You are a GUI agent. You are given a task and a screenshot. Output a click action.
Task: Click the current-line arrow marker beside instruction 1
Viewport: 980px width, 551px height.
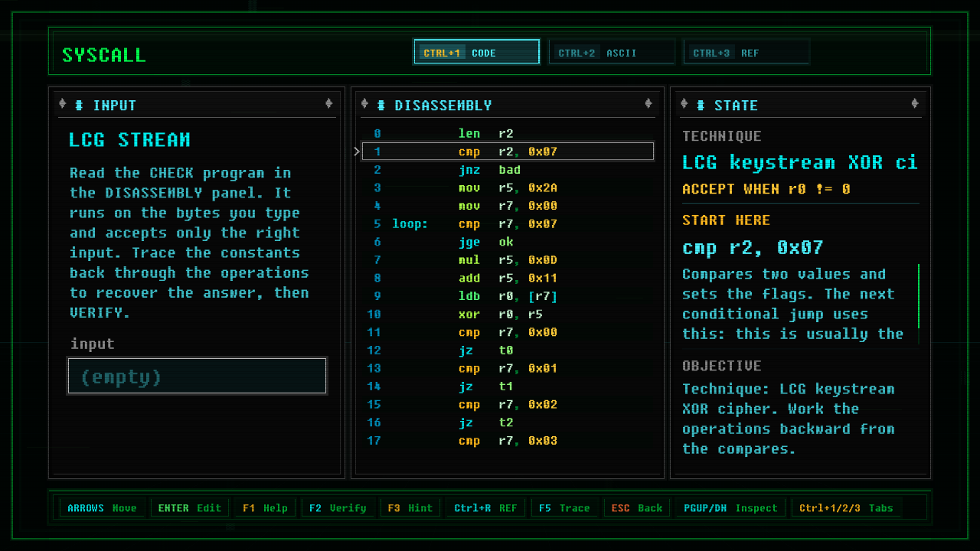pos(357,152)
